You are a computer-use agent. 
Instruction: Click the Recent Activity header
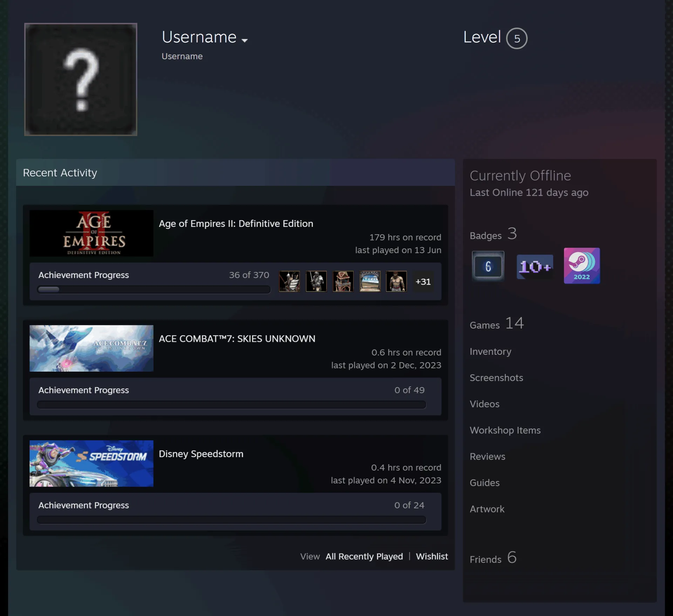(235, 172)
